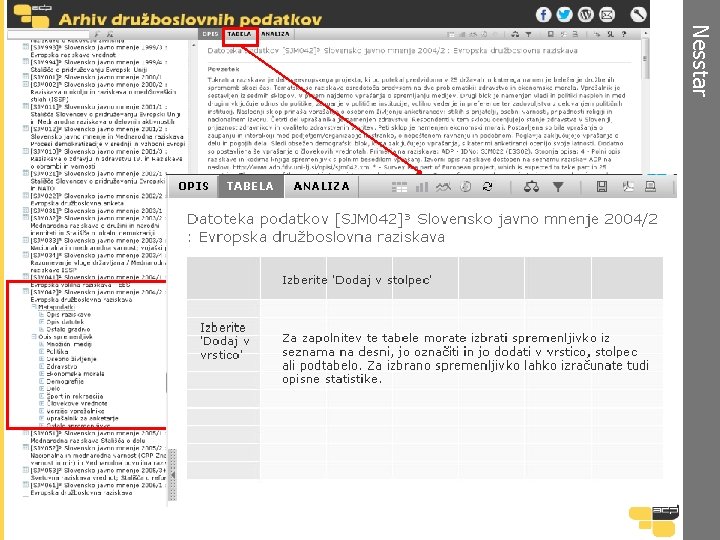Click the pie chart icon in enlarged toolbar
Image resolution: width=720 pixels, height=540 pixels.
pos(466,186)
